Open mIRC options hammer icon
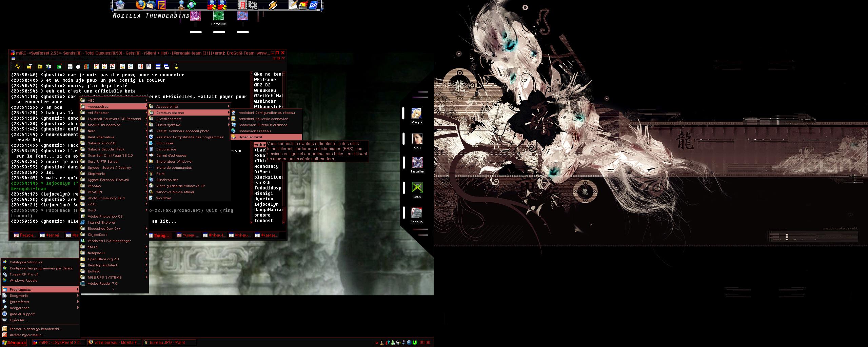The image size is (868, 347). [29, 66]
